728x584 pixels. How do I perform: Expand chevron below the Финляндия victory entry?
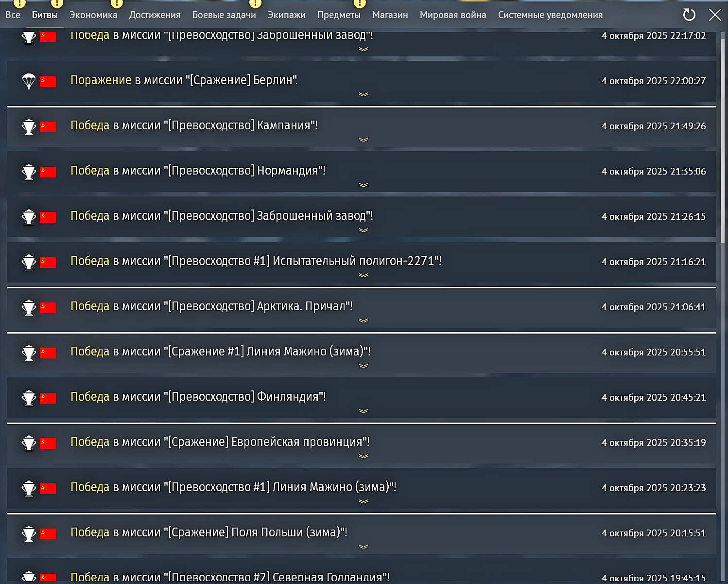click(363, 411)
